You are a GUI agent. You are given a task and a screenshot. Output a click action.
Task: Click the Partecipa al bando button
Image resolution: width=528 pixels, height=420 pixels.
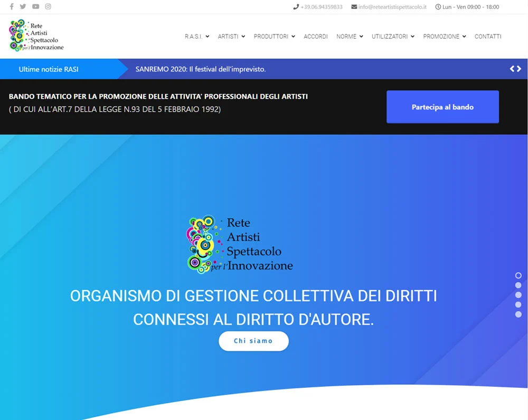coord(442,107)
